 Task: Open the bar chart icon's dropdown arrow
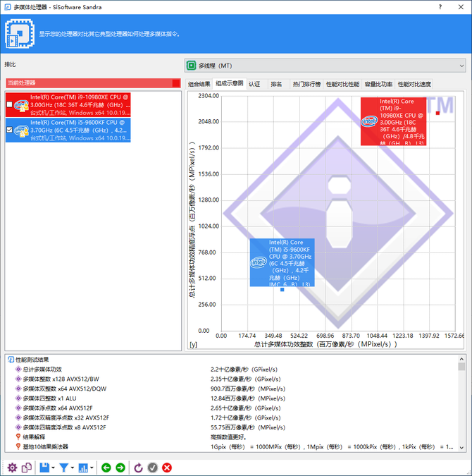point(92,468)
